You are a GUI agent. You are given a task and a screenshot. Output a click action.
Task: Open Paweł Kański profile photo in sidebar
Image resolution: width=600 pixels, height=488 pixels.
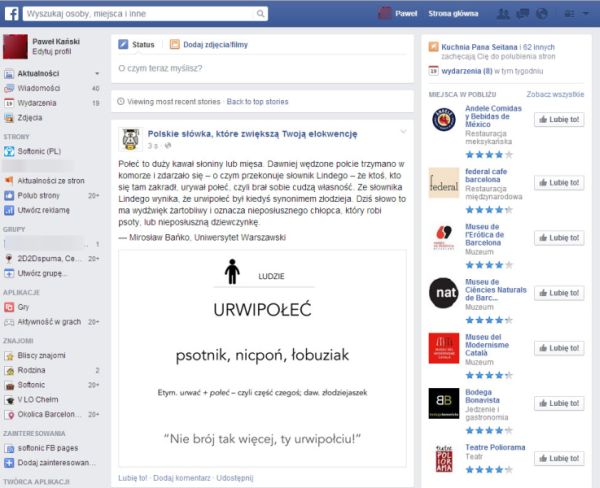tap(15, 47)
